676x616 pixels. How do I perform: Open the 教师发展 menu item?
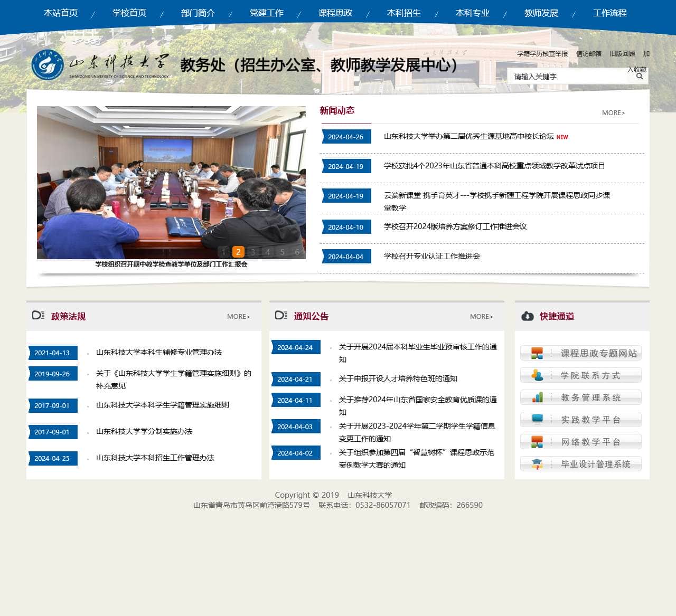pyautogui.click(x=541, y=13)
